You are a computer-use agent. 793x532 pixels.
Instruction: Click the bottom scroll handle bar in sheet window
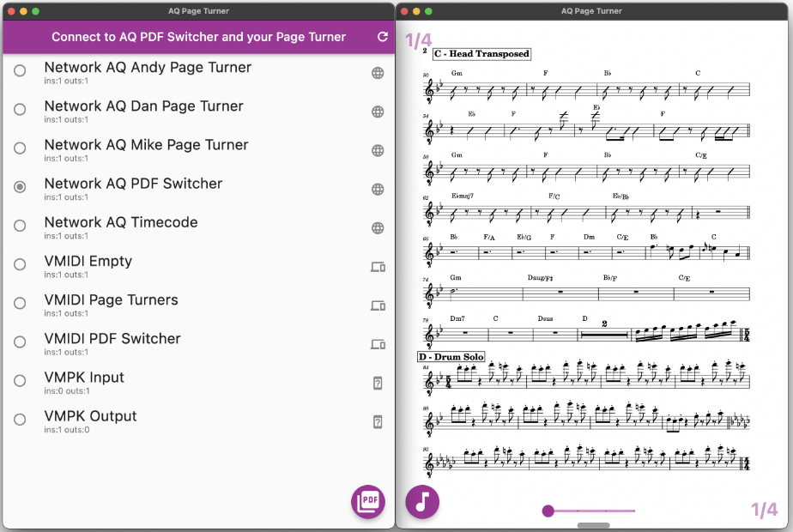tap(593, 525)
